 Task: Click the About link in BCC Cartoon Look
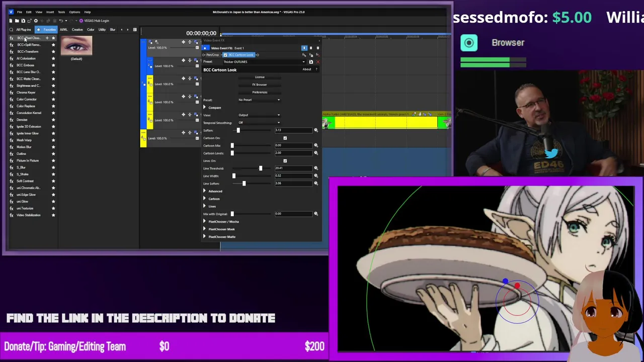(306, 69)
